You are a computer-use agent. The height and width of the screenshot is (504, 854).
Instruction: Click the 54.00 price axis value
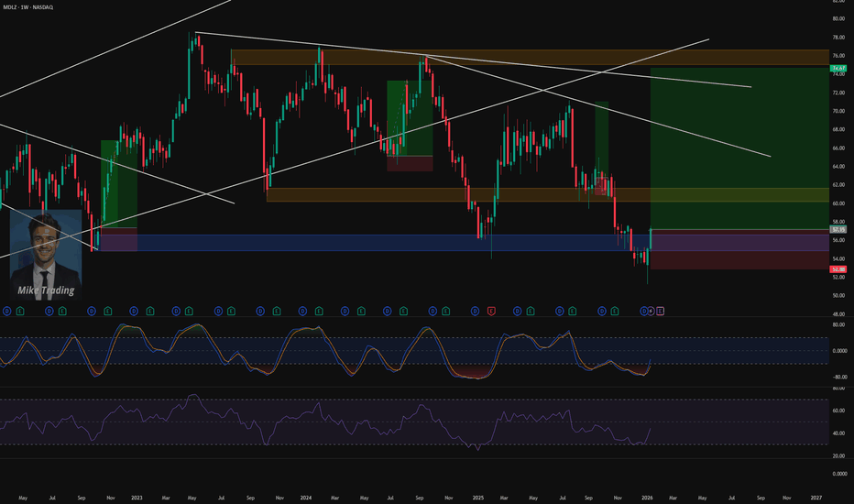(x=838, y=258)
